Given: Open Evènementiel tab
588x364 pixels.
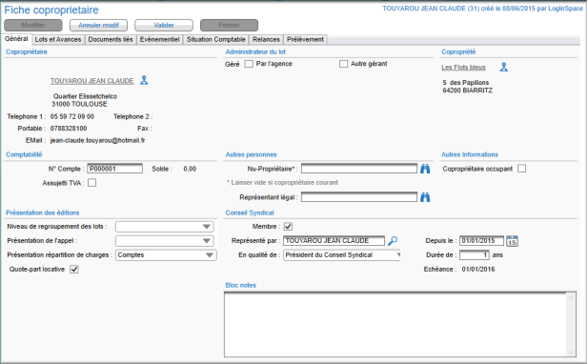Looking at the screenshot, I should pyautogui.click(x=160, y=39).
